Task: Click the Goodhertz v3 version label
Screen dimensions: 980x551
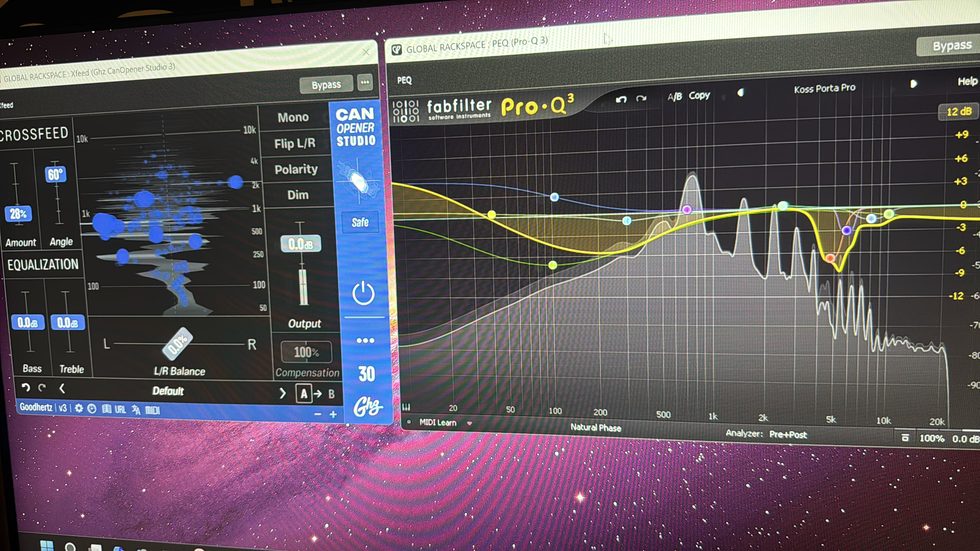Action: click(x=62, y=408)
